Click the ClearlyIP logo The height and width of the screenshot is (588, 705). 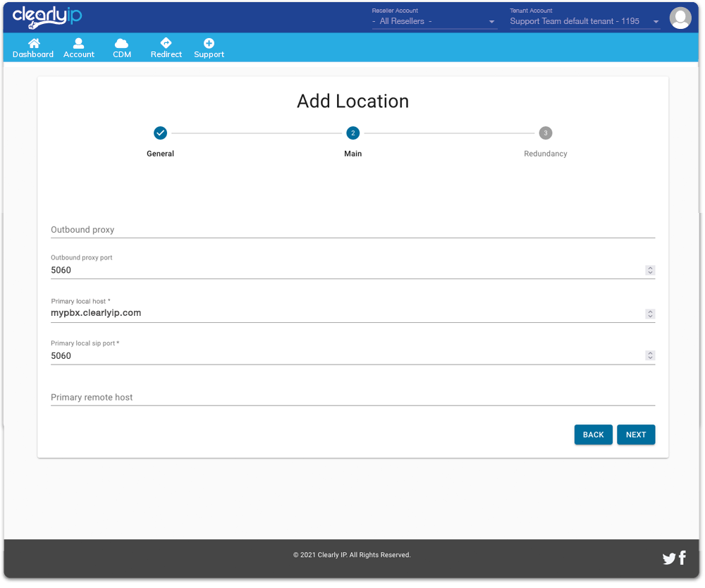(47, 17)
